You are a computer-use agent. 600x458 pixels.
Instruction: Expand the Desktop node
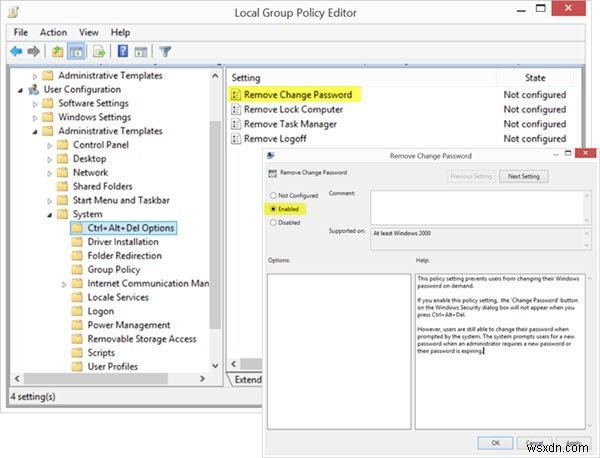click(x=49, y=159)
